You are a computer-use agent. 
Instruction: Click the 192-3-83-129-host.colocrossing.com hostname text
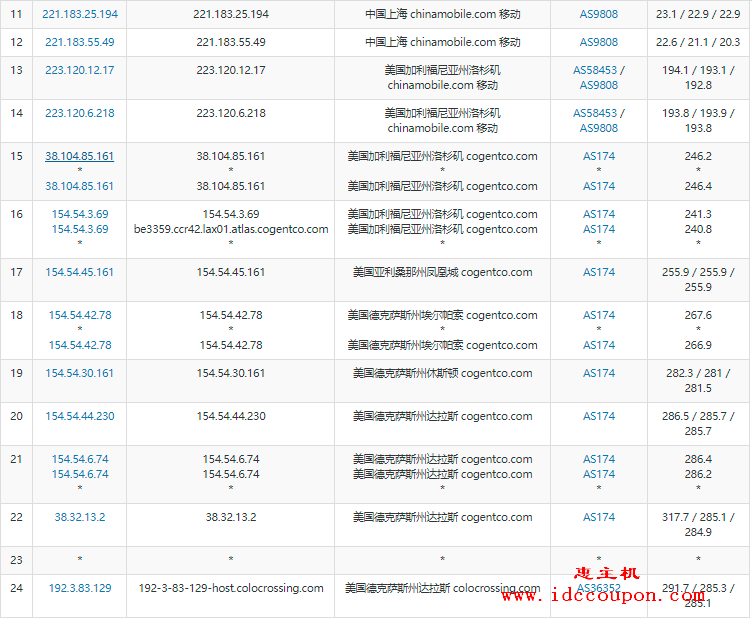pos(231,588)
